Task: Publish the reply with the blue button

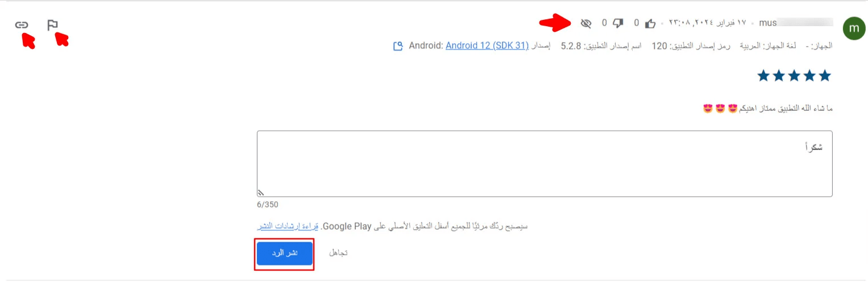Action: click(x=284, y=253)
